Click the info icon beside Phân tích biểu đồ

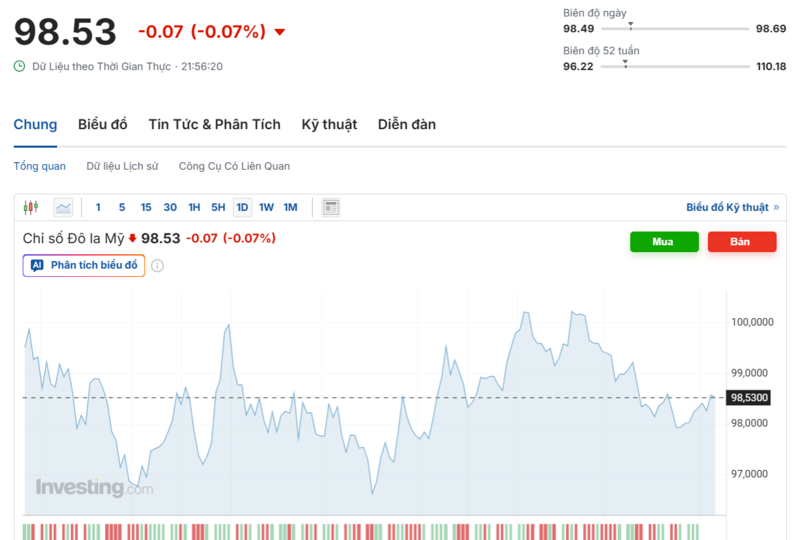(157, 266)
